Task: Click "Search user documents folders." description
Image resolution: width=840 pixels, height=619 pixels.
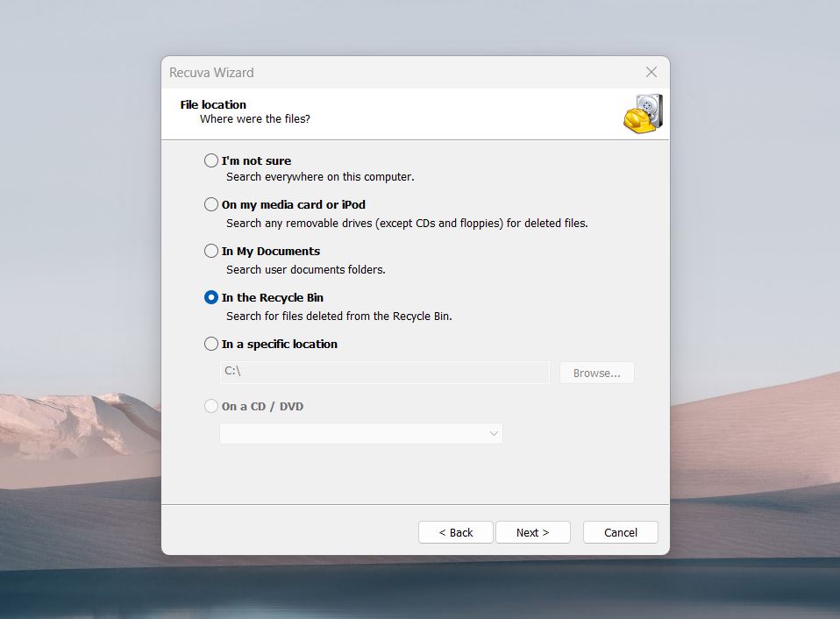Action: [306, 269]
